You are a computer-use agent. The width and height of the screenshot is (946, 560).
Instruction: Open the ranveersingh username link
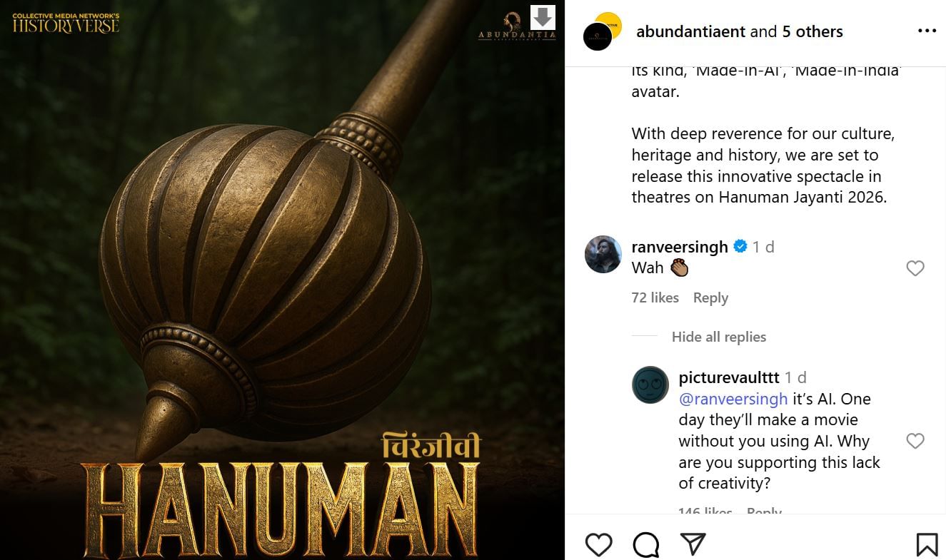point(679,247)
